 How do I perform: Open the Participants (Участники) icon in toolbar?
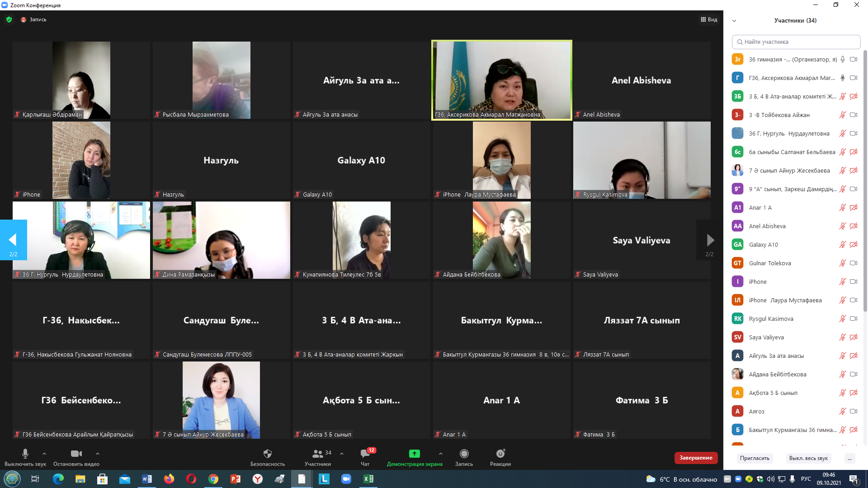317,454
